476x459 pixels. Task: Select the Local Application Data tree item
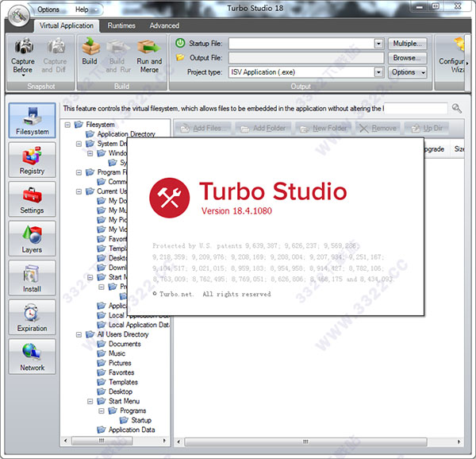coord(139,325)
